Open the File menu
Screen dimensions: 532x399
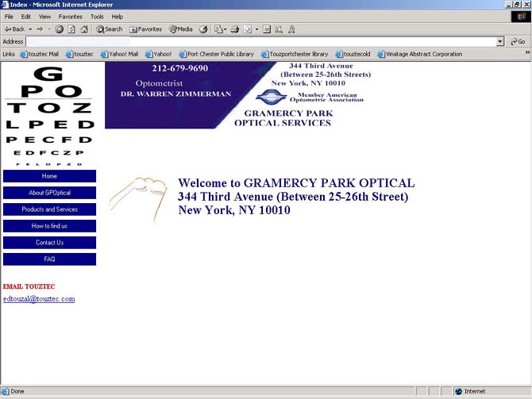[x=9, y=17]
